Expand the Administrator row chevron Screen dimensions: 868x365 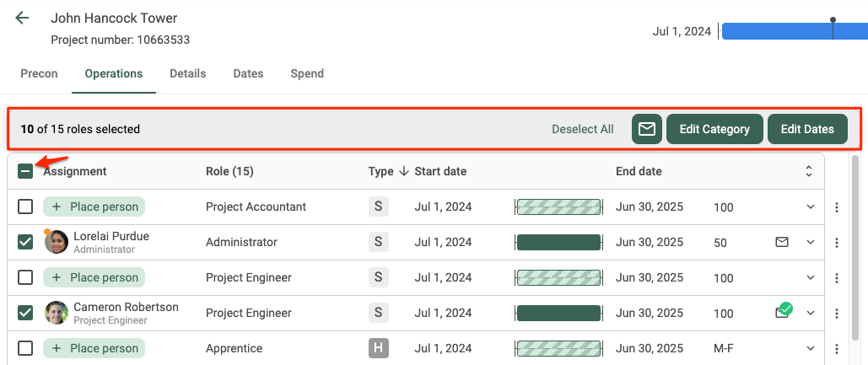[811, 242]
